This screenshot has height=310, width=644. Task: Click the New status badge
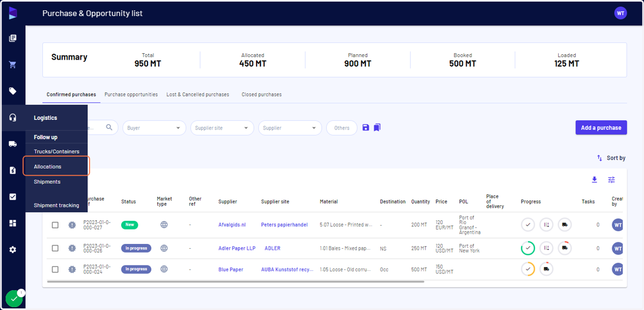pyautogui.click(x=130, y=225)
